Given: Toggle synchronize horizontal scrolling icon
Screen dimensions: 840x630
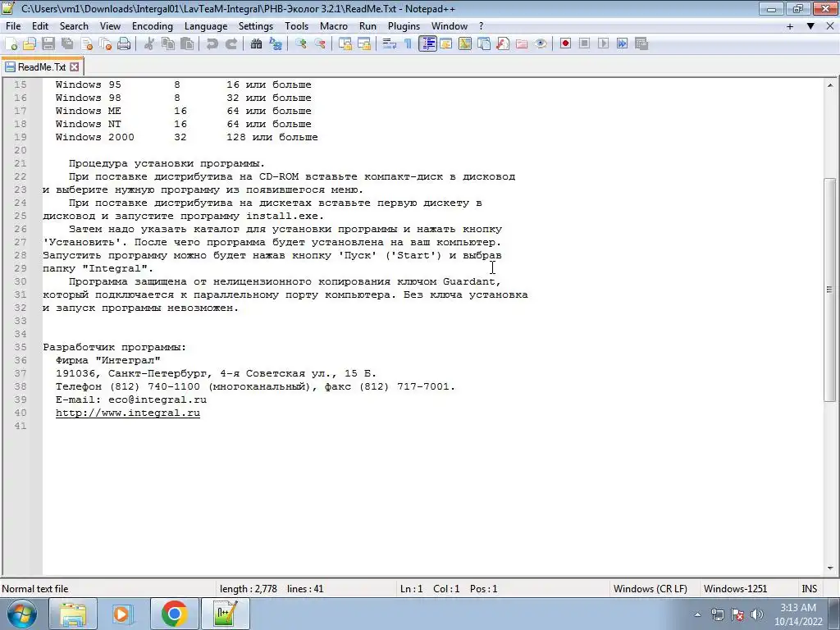Looking at the screenshot, I should pyautogui.click(x=364, y=44).
